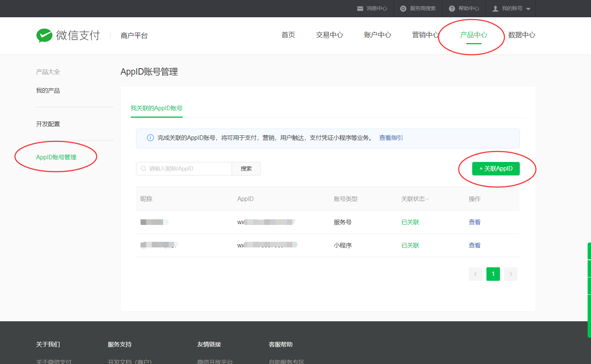Select 营销中心 in the top navigation

click(x=425, y=35)
